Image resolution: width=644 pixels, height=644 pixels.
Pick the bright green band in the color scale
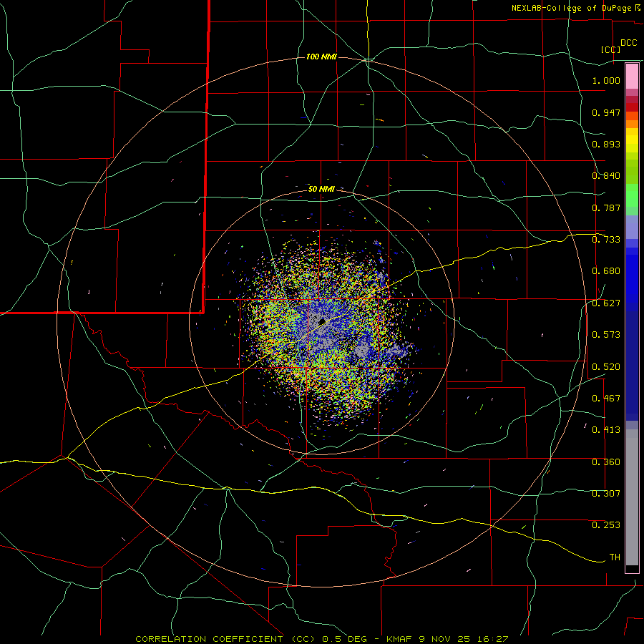[632, 195]
